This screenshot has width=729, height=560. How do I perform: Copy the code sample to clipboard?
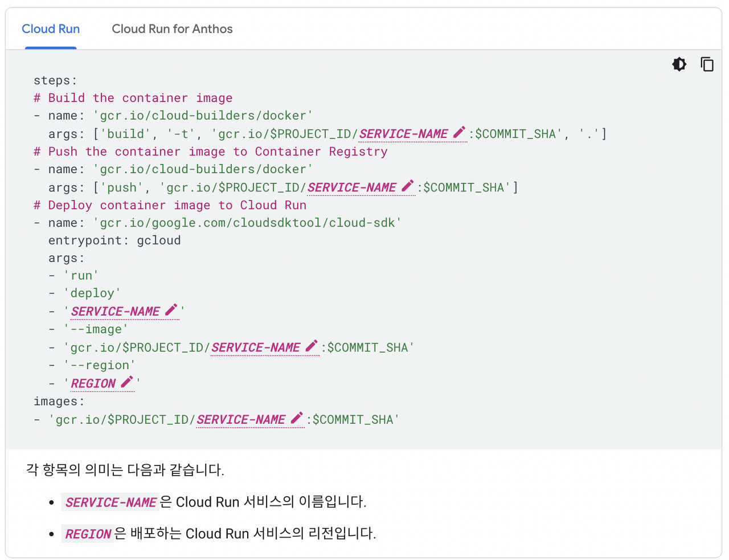point(707,64)
